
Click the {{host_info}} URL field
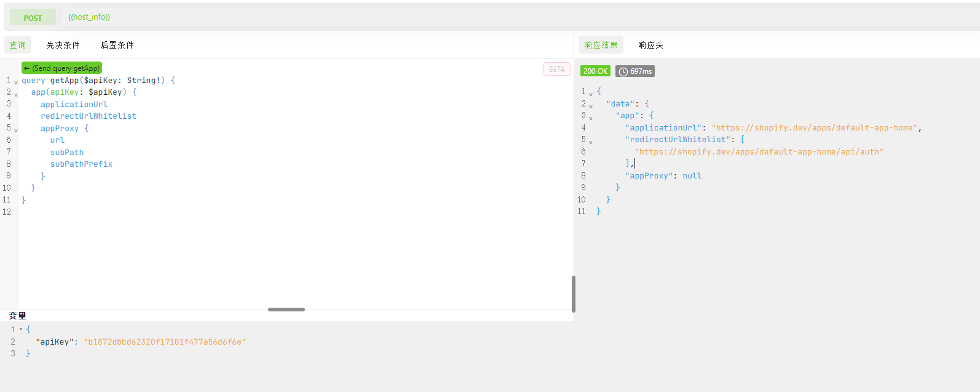(89, 17)
